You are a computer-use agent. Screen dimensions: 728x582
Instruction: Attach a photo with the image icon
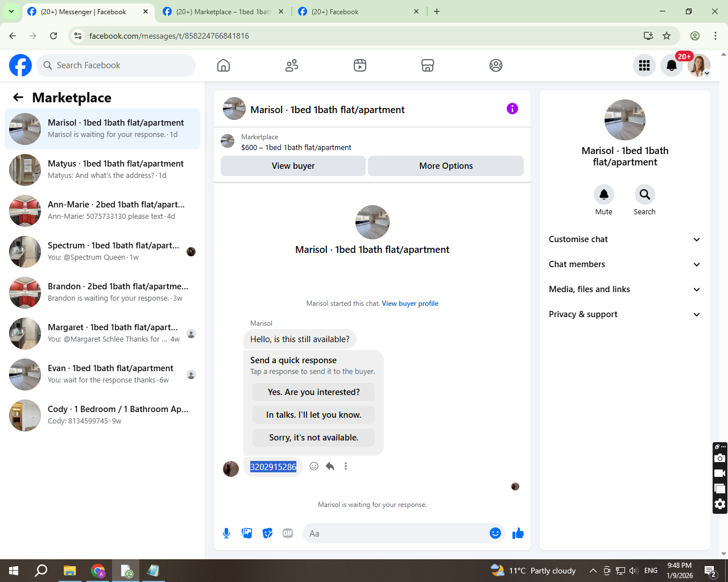(247, 533)
